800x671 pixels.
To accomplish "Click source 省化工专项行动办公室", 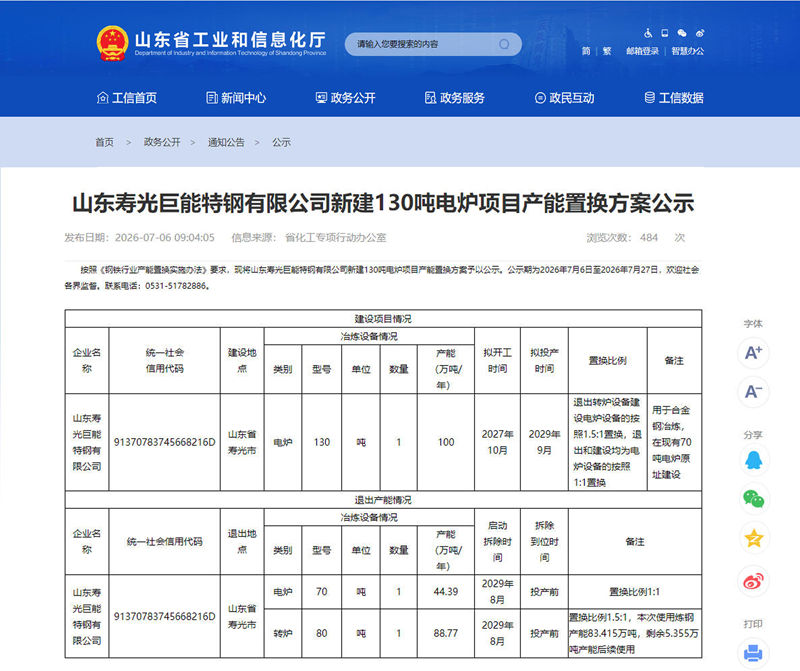I will pyautogui.click(x=335, y=237).
